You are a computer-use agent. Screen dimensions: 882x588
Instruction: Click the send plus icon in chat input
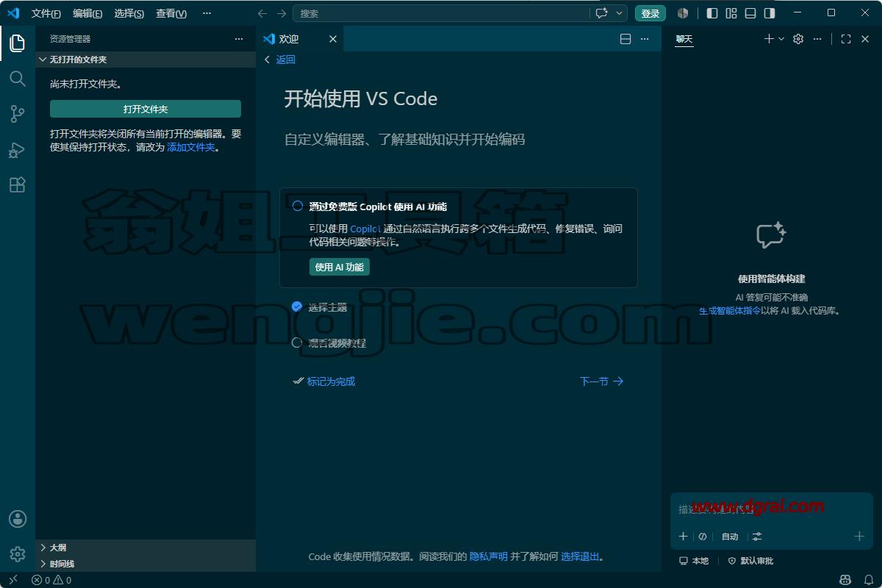(x=859, y=537)
